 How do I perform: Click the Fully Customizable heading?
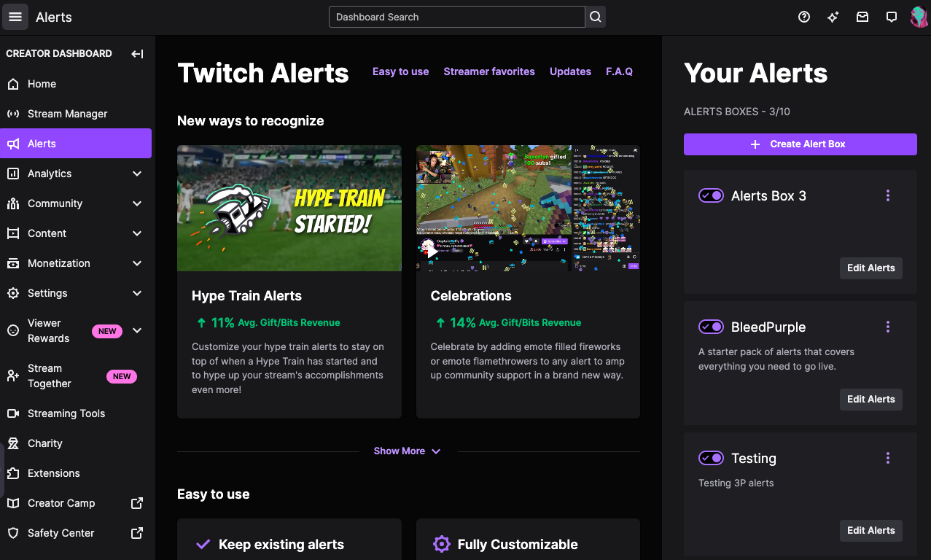click(x=518, y=545)
